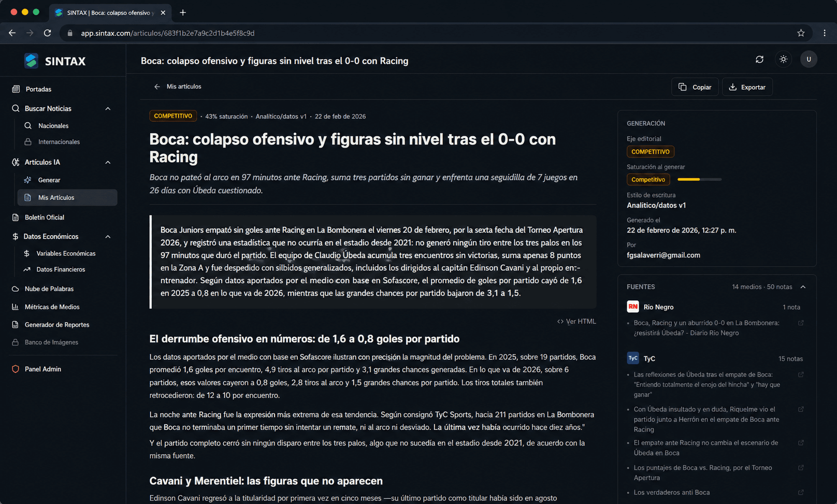The height and width of the screenshot is (504, 837).
Task: Open external link for 'El empate ante Racing' note
Action: click(x=801, y=443)
